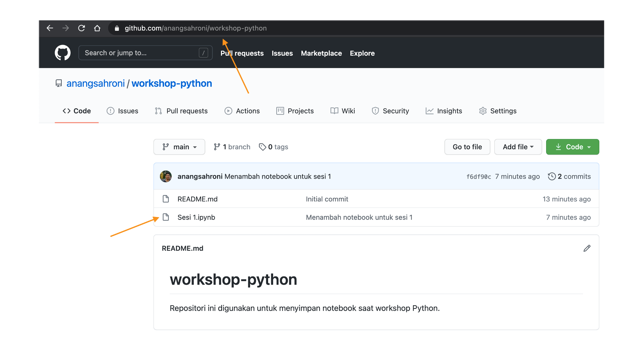Open Sesi 1.ipynb row commit message link
Screen dimensions: 644x356
359,217
